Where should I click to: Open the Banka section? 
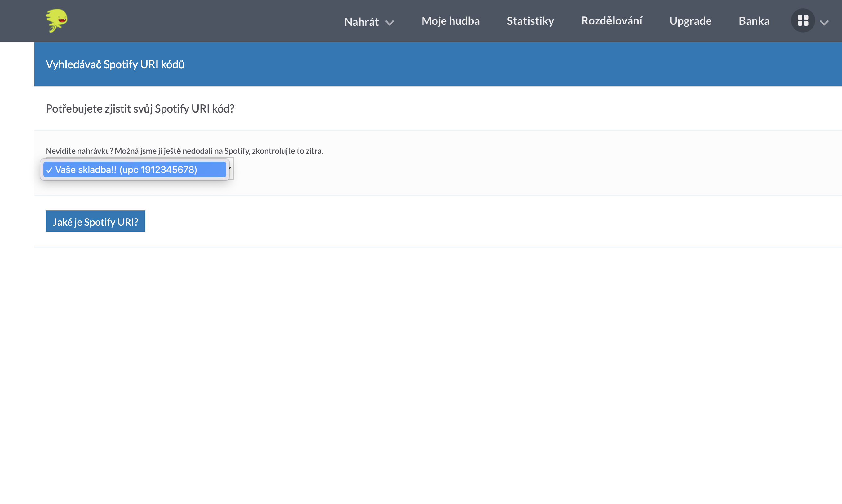point(754,21)
